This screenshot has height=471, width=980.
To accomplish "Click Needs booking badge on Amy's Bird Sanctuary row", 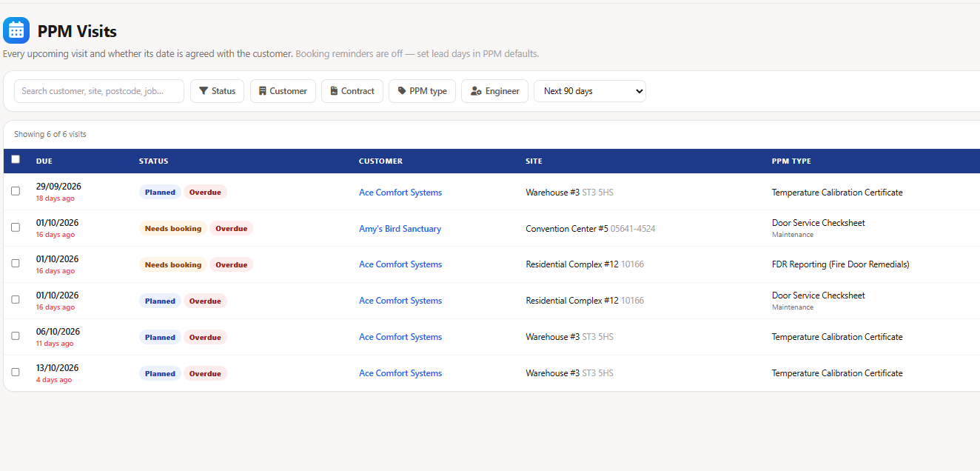I will point(173,229).
